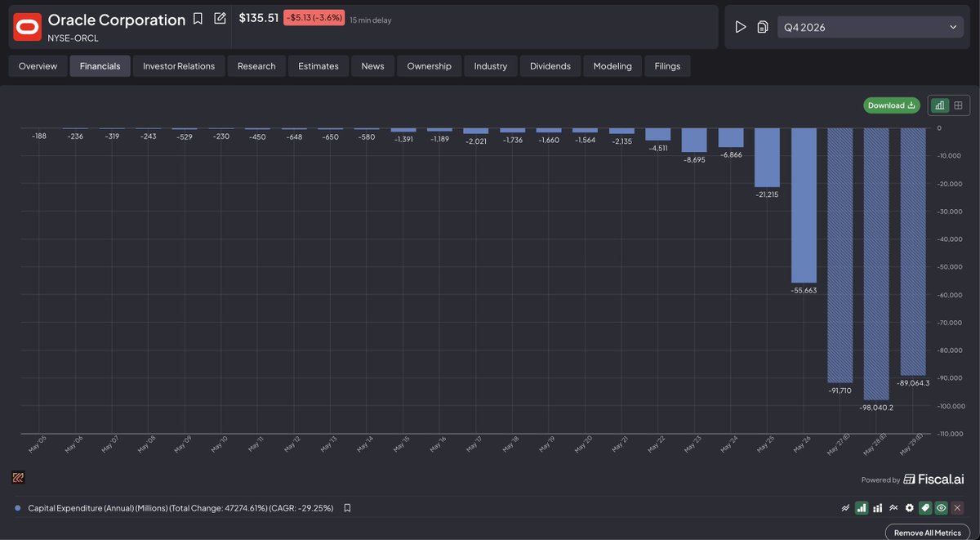Set metric to line chart style

click(845, 508)
